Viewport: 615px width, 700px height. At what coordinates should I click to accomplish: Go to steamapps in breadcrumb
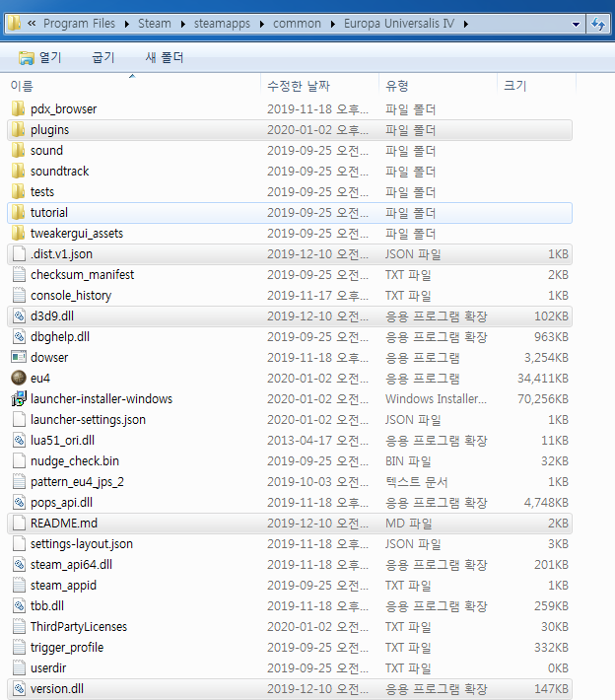pos(222,24)
